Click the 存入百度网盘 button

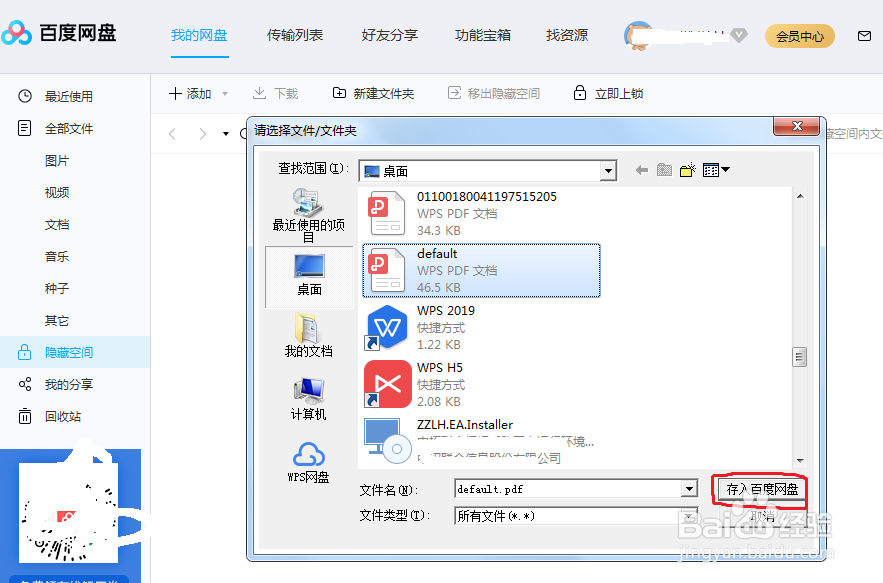[x=761, y=489]
